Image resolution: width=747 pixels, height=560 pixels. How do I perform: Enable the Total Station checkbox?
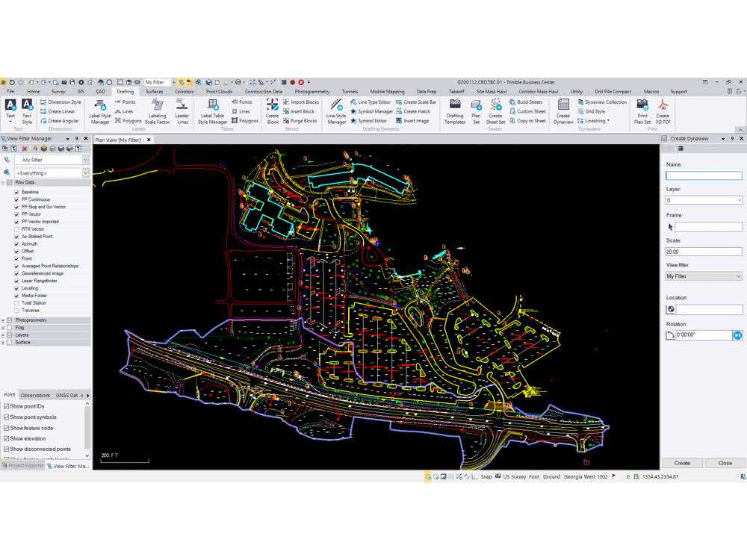[x=16, y=303]
